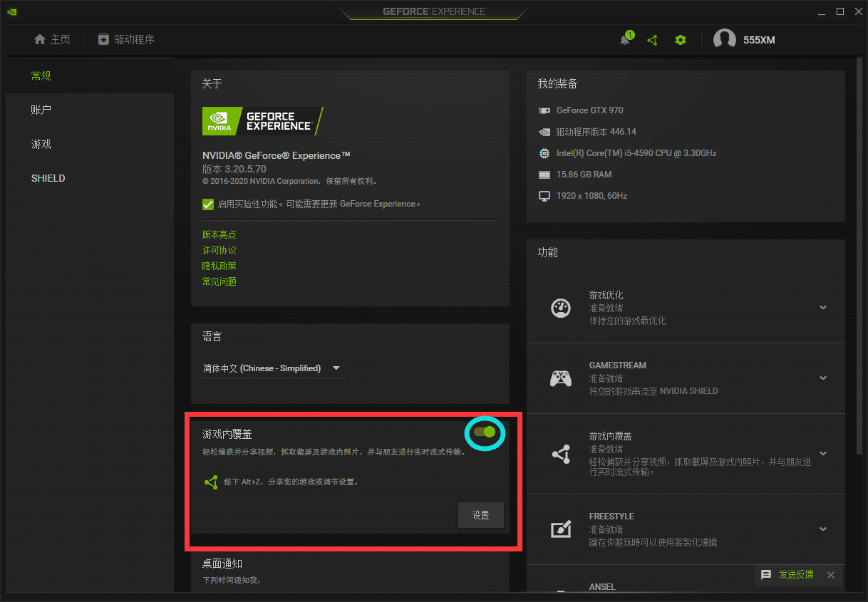
Task: Select 常规 in the sidebar
Action: pos(90,76)
